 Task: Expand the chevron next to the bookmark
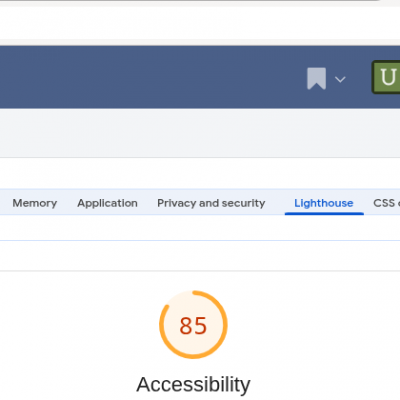point(340,79)
